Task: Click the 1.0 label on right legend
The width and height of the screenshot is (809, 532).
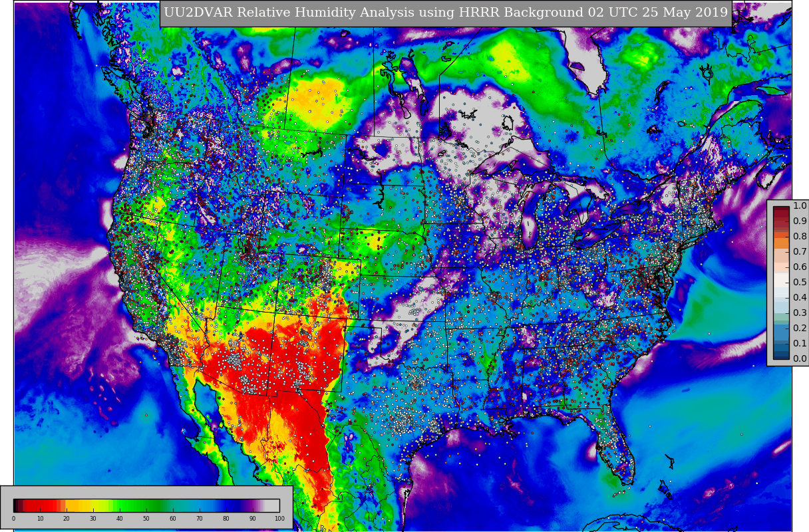Action: [800, 206]
